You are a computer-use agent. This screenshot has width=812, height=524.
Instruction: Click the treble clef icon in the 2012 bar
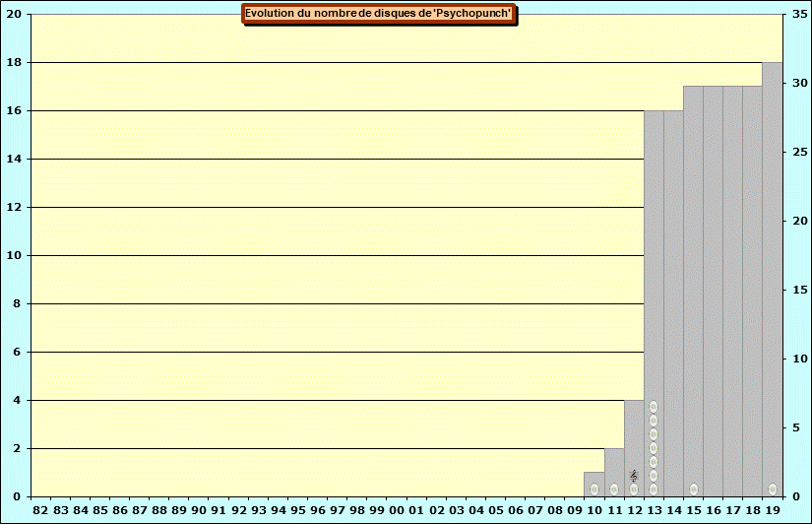pos(634,476)
